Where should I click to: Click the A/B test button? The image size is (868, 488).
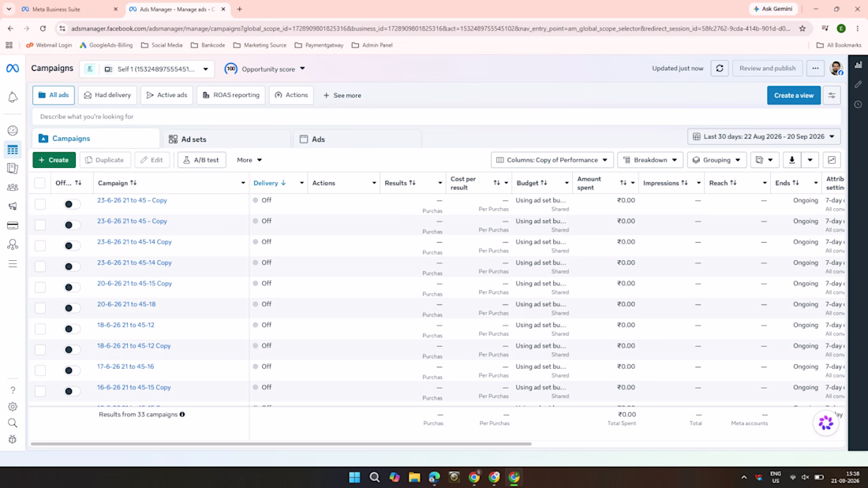pos(201,160)
